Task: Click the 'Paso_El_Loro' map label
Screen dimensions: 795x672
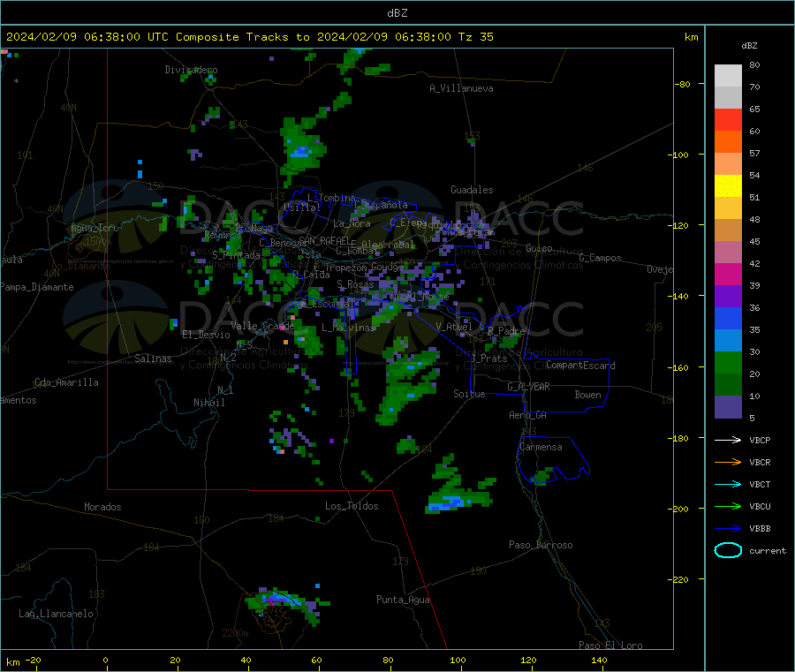Action: point(610,646)
